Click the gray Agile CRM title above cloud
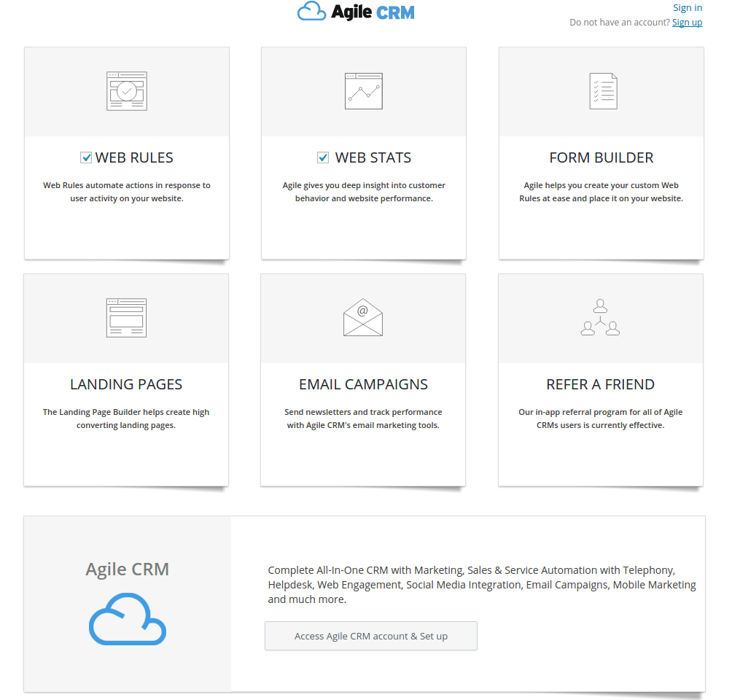 (x=128, y=569)
